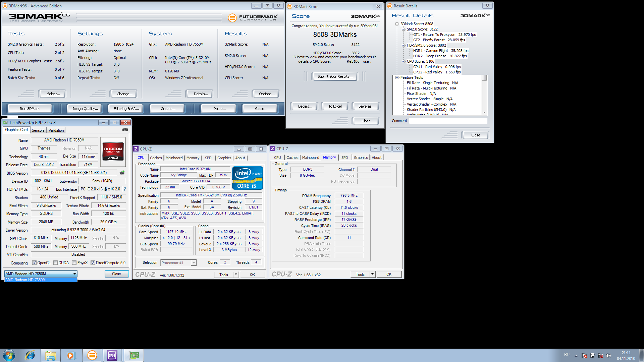Click the Filtering & AA... button

click(x=126, y=109)
